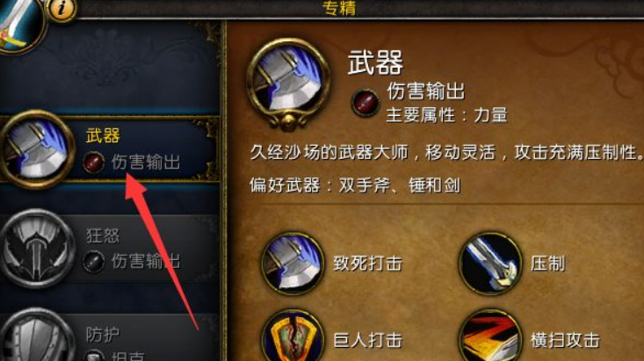The width and height of the screenshot is (644, 361).
Task: Click the 巨人打击 ability icon
Action: (x=293, y=336)
